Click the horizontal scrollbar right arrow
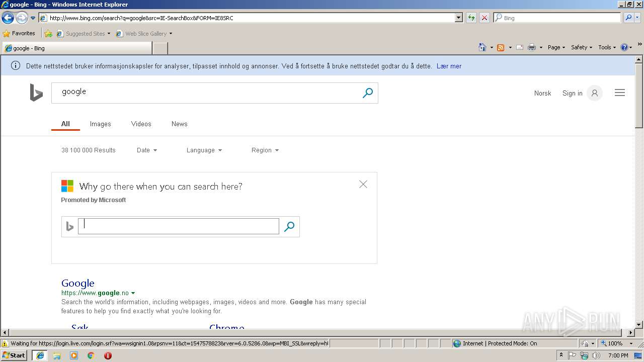 tap(631, 333)
